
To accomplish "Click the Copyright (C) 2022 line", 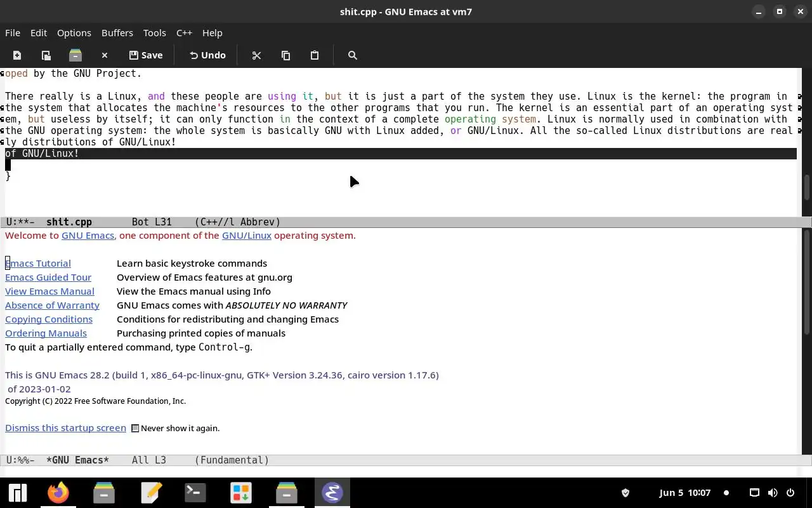I will point(95,401).
